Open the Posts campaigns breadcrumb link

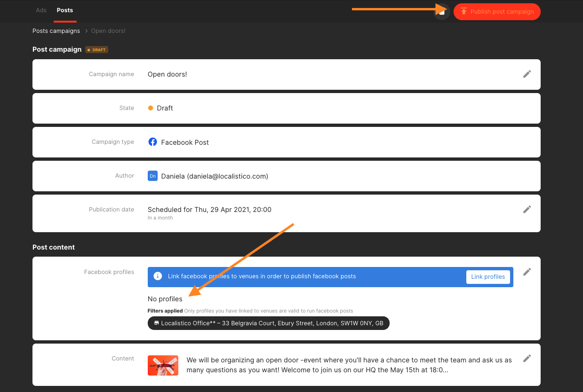[56, 31]
